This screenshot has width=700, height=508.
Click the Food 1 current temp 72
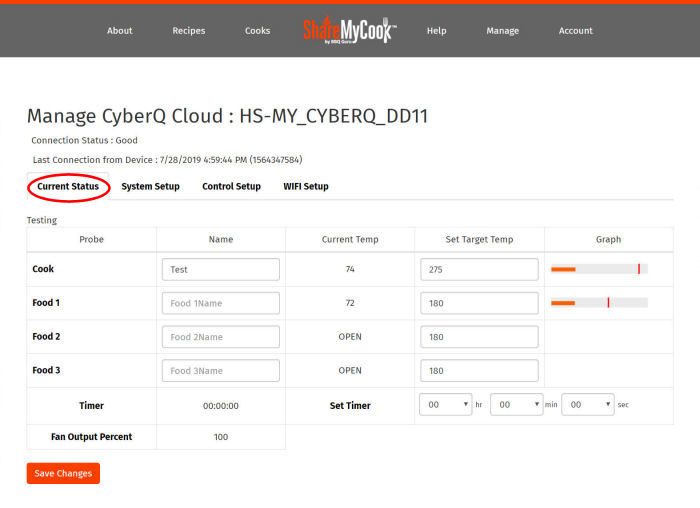tap(350, 303)
